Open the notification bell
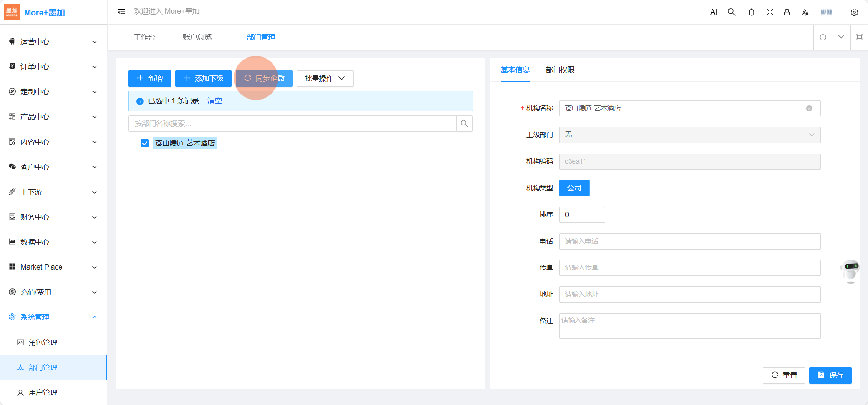The width and height of the screenshot is (868, 405). point(751,12)
